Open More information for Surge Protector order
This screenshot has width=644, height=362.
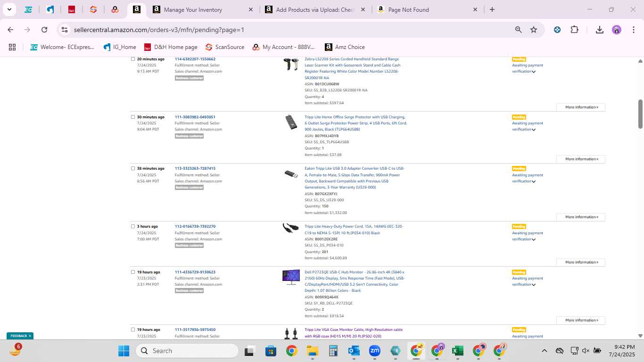581,159
